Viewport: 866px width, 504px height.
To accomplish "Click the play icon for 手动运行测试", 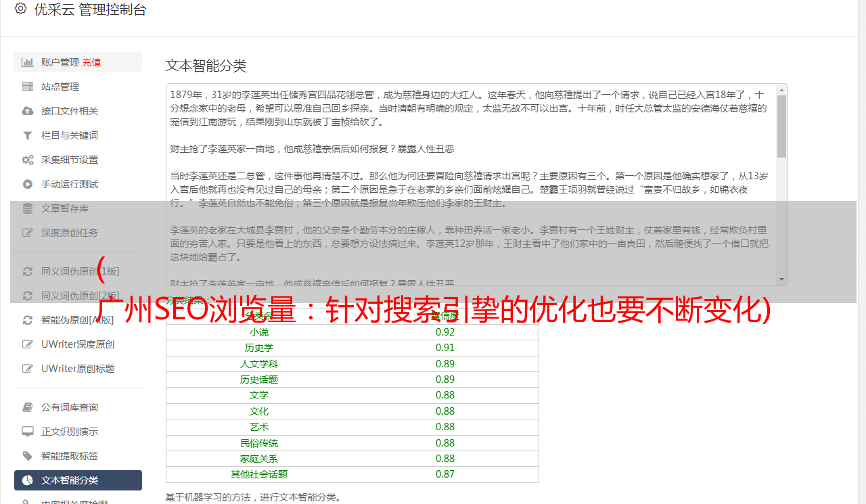I will 28,184.
